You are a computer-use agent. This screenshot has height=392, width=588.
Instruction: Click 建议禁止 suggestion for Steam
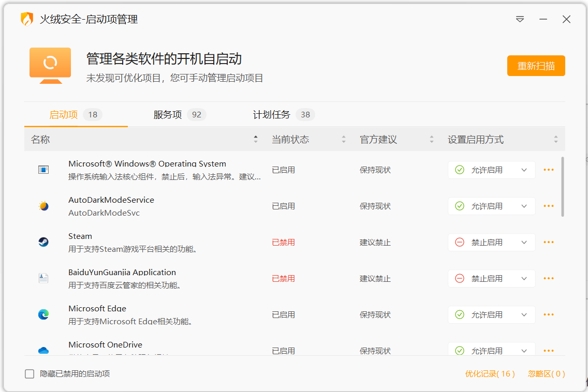pyautogui.click(x=375, y=243)
